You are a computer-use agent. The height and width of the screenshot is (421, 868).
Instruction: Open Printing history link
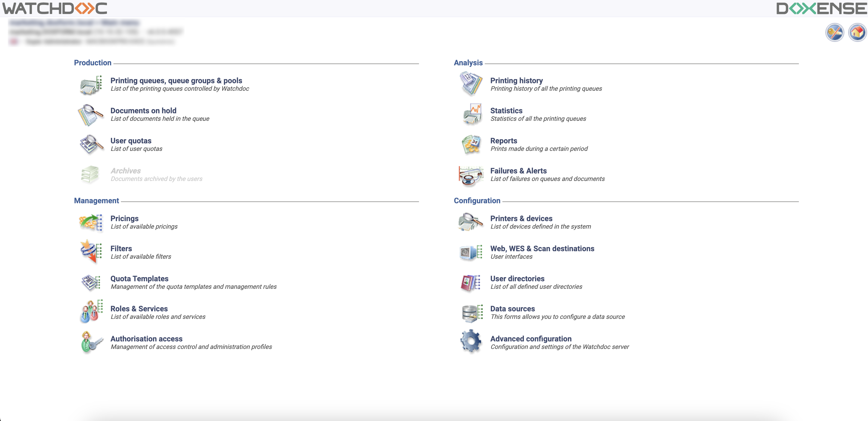click(x=516, y=81)
